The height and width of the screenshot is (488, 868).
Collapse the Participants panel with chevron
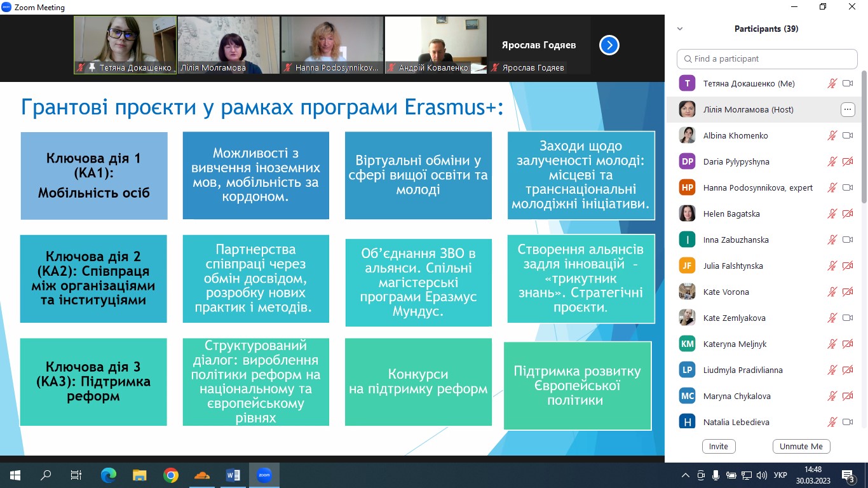click(x=680, y=29)
